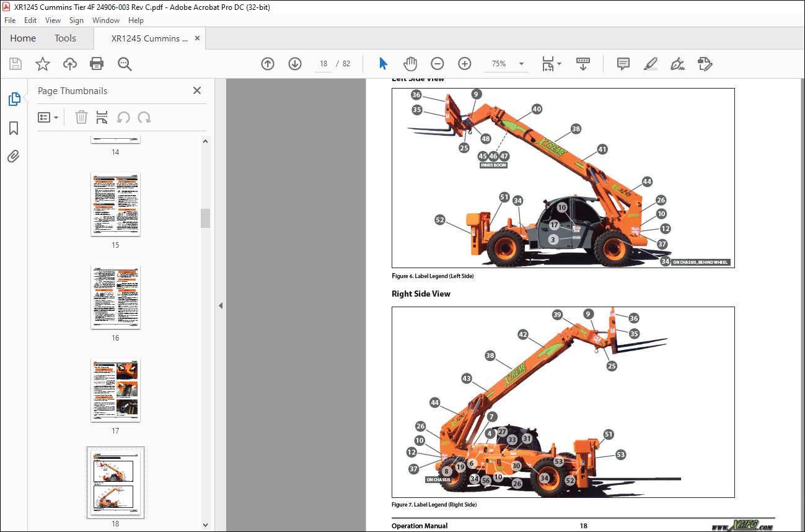Open the thumbnail options dropdown
This screenshot has height=532, width=805.
(48, 117)
